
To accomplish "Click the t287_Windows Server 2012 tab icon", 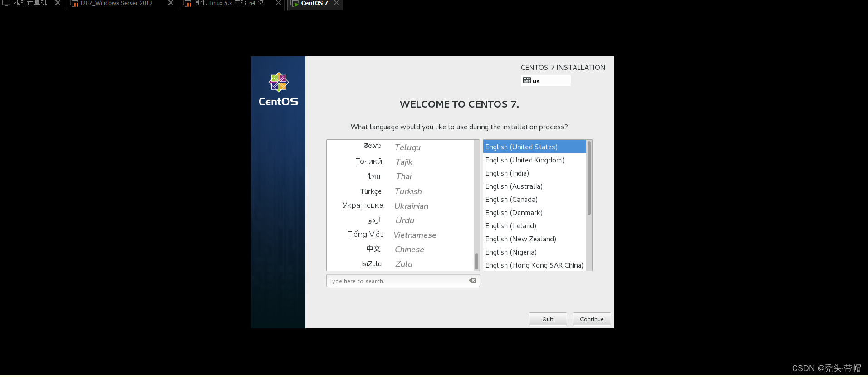I will 74,3.
